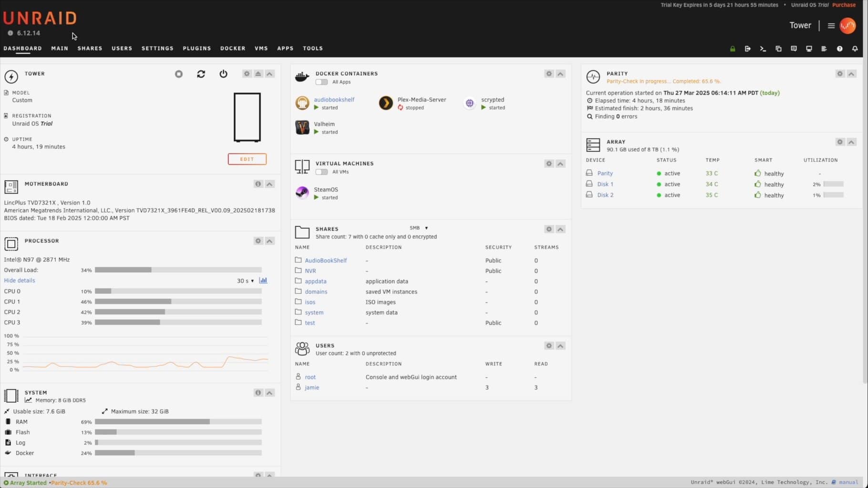The width and height of the screenshot is (868, 488).
Task: Open Parity tile settings gear
Action: (840, 74)
